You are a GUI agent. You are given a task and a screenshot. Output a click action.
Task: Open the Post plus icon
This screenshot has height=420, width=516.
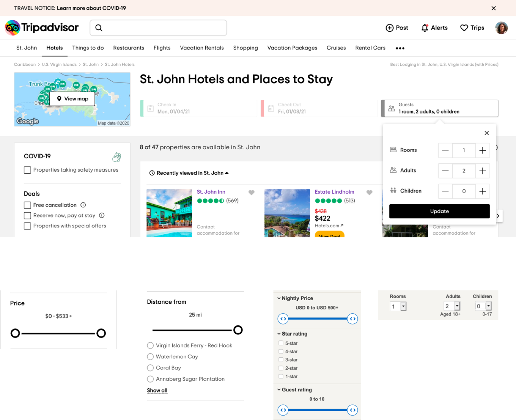(x=389, y=28)
